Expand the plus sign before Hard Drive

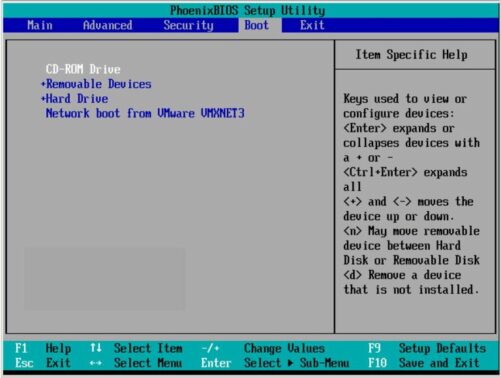point(43,99)
